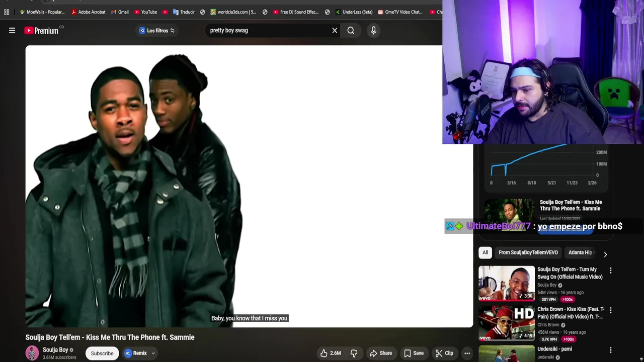Click the 301 VPH badge
Viewport: 644px width, 362px height.
(548, 300)
